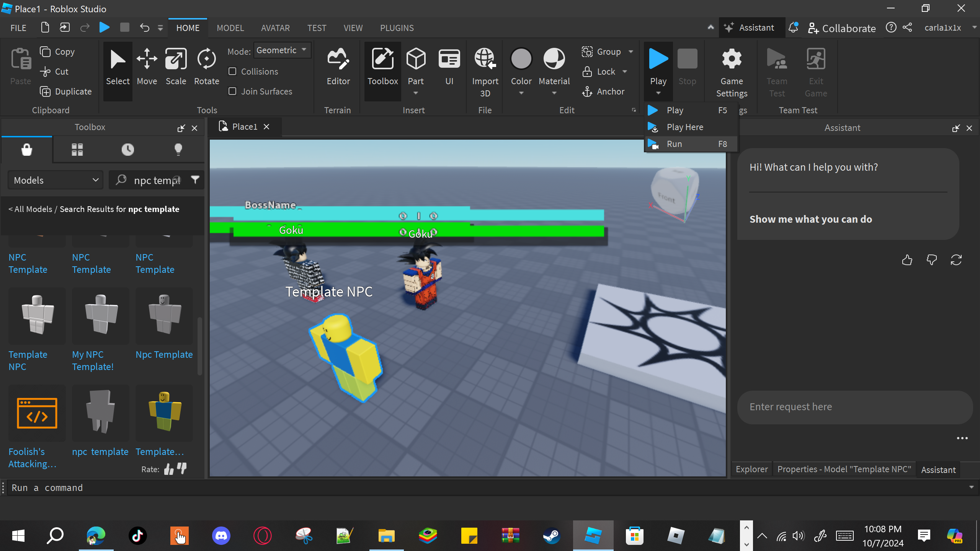Screen dimensions: 980x551
Task: Enable the Join Surfaces checkbox
Action: pyautogui.click(x=232, y=91)
